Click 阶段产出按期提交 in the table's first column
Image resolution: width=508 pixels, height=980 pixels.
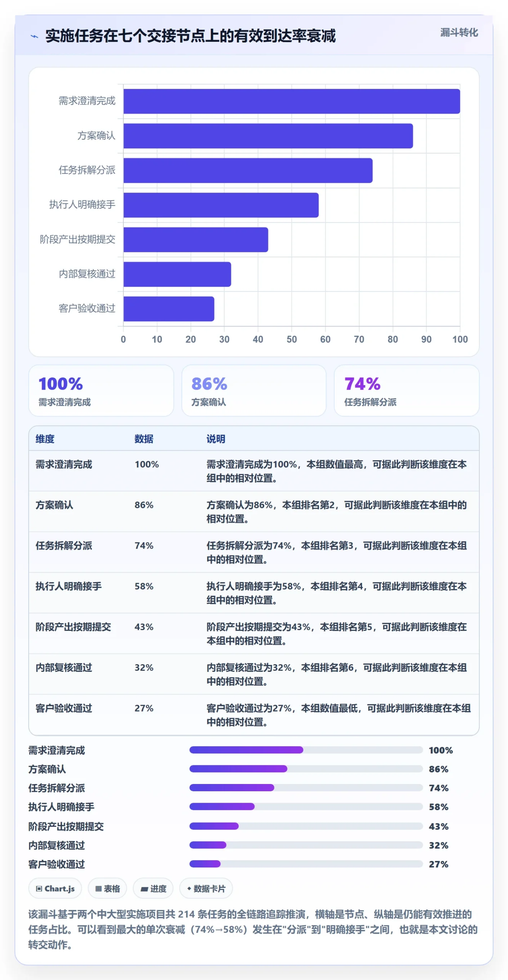pos(73,627)
